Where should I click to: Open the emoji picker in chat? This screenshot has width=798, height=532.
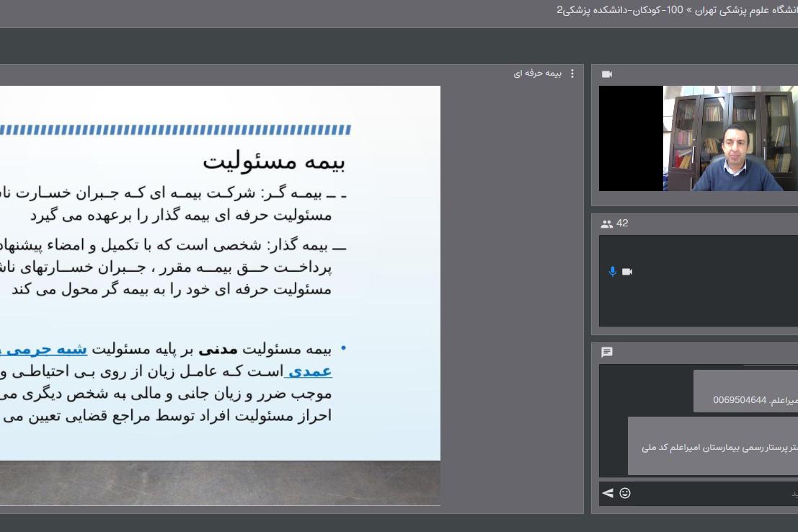coord(625,493)
